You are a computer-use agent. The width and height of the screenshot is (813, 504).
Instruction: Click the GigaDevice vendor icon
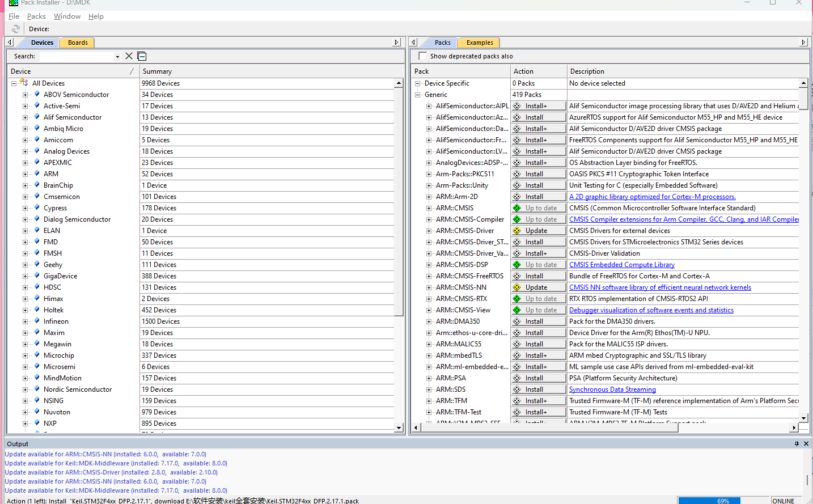[37, 276]
